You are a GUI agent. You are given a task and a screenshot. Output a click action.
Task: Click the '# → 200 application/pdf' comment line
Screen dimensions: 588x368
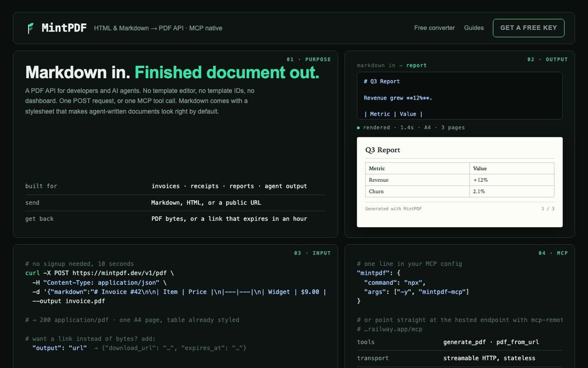(x=132, y=320)
